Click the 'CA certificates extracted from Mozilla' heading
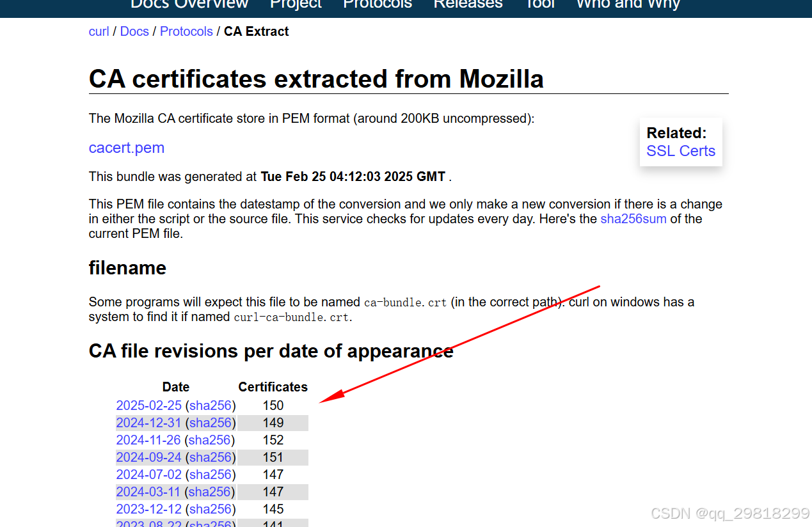Image resolution: width=812 pixels, height=527 pixels. (x=316, y=79)
